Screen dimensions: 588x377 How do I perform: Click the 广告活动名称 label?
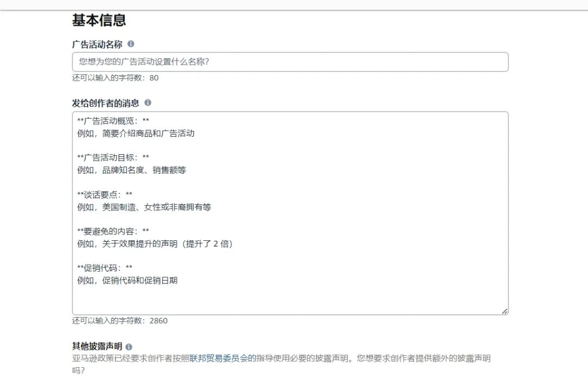point(97,44)
